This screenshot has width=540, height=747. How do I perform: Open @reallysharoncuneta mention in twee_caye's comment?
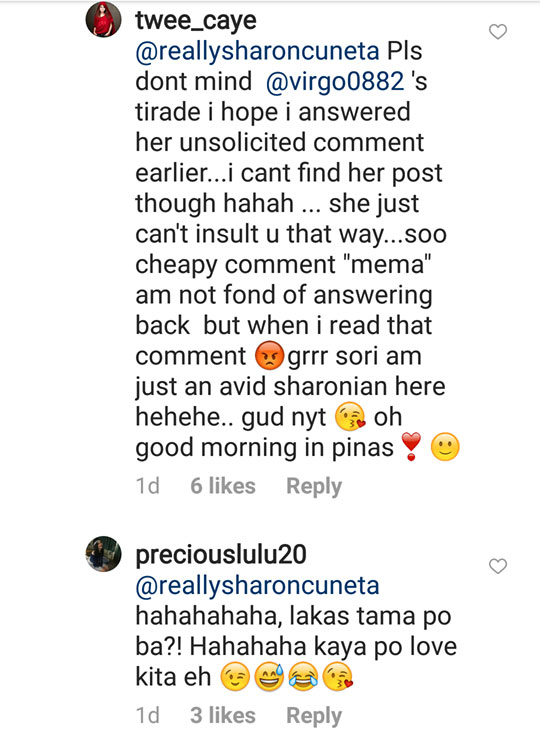pyautogui.click(x=257, y=51)
